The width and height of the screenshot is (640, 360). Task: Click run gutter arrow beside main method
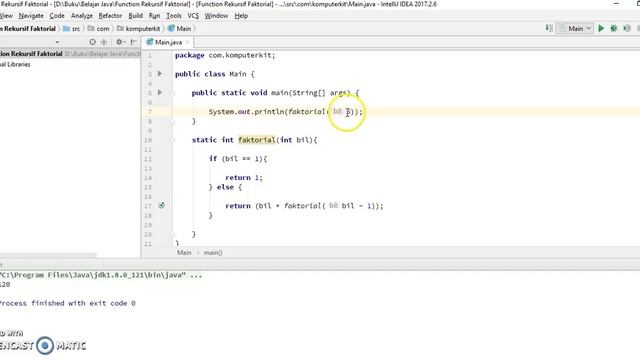[x=160, y=92]
